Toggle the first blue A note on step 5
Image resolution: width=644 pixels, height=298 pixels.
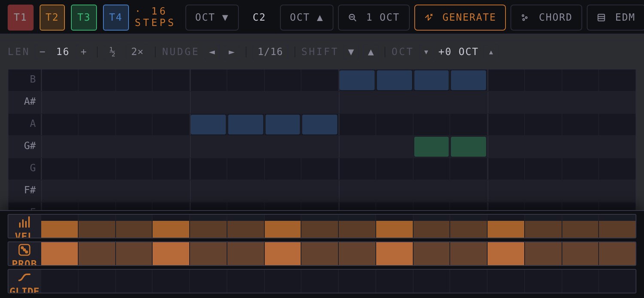pyautogui.click(x=208, y=125)
